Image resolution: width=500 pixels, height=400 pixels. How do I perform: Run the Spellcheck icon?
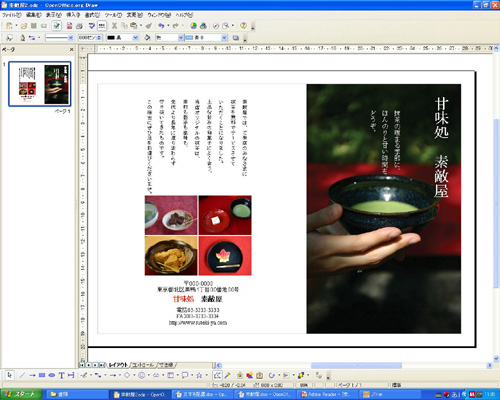[x=92, y=26]
